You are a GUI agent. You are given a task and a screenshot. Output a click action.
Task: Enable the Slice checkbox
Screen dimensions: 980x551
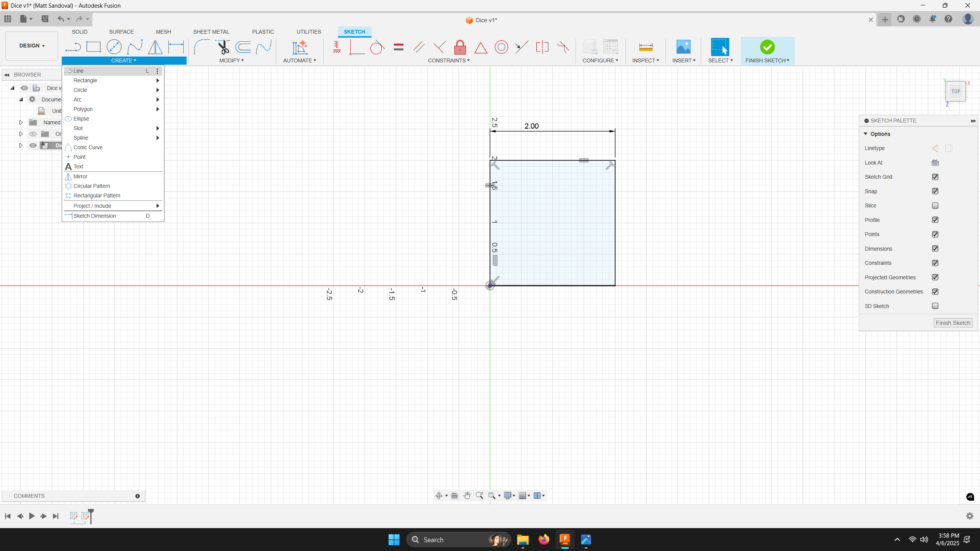coord(935,205)
